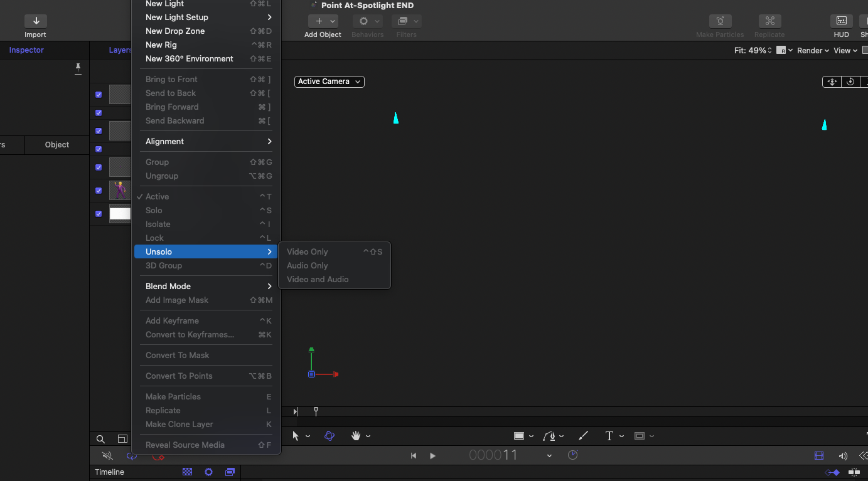This screenshot has height=481, width=868.
Task: Click the keyframe diamond icon in the Timeline bar
Action: pos(833,472)
